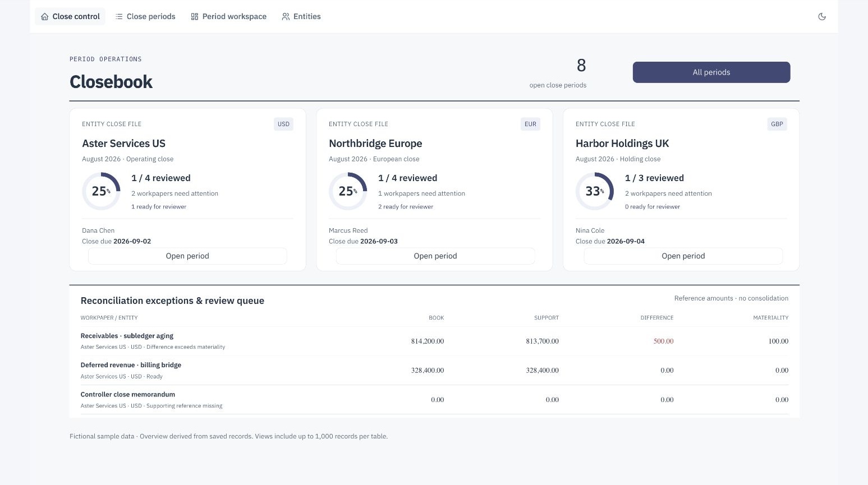Image resolution: width=868 pixels, height=485 pixels.
Task: Open period for Northbridge Europe
Action: [435, 256]
